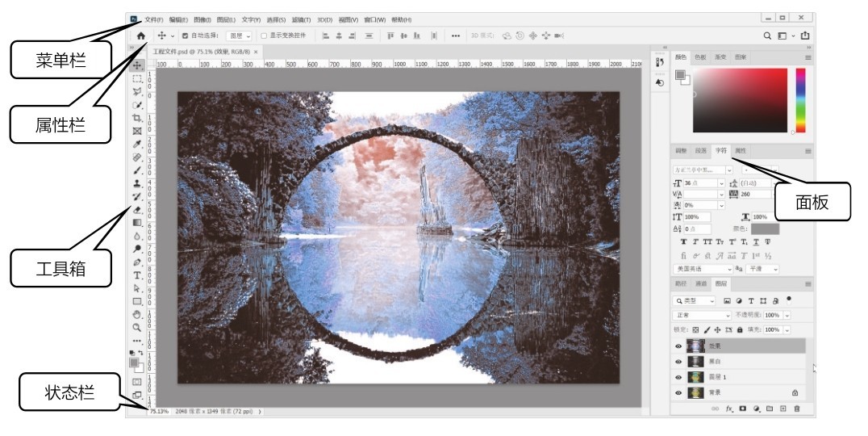Uncheck the 自动选择 checkbox

(185, 36)
